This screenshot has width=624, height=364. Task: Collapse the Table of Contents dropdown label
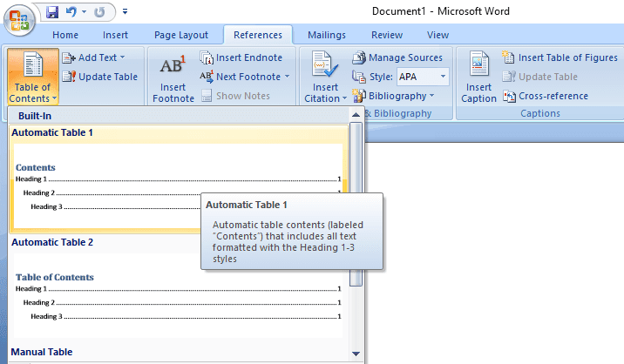click(x=32, y=92)
